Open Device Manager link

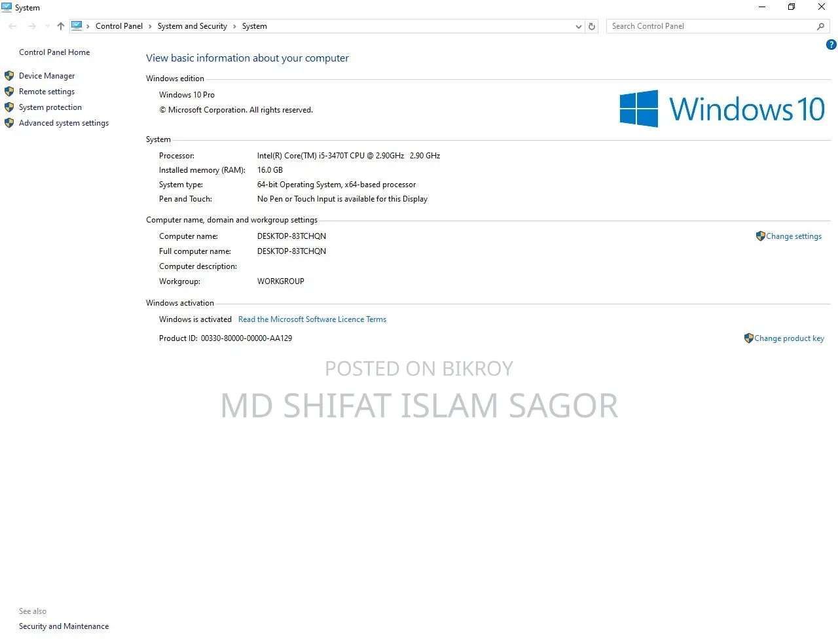click(x=47, y=76)
